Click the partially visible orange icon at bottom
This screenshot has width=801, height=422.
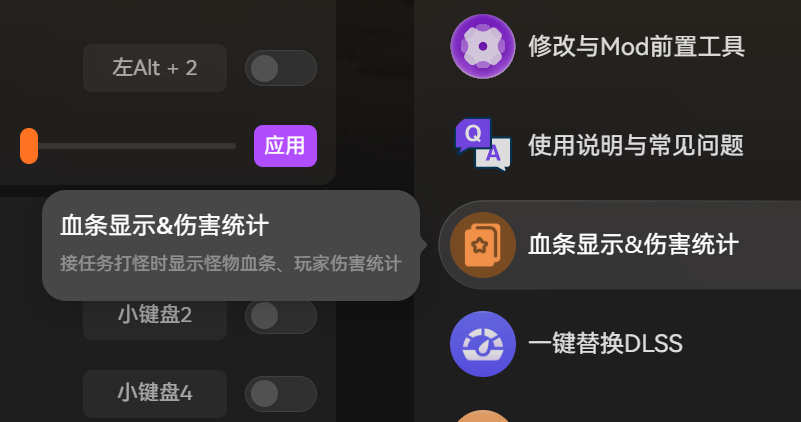[483, 416]
